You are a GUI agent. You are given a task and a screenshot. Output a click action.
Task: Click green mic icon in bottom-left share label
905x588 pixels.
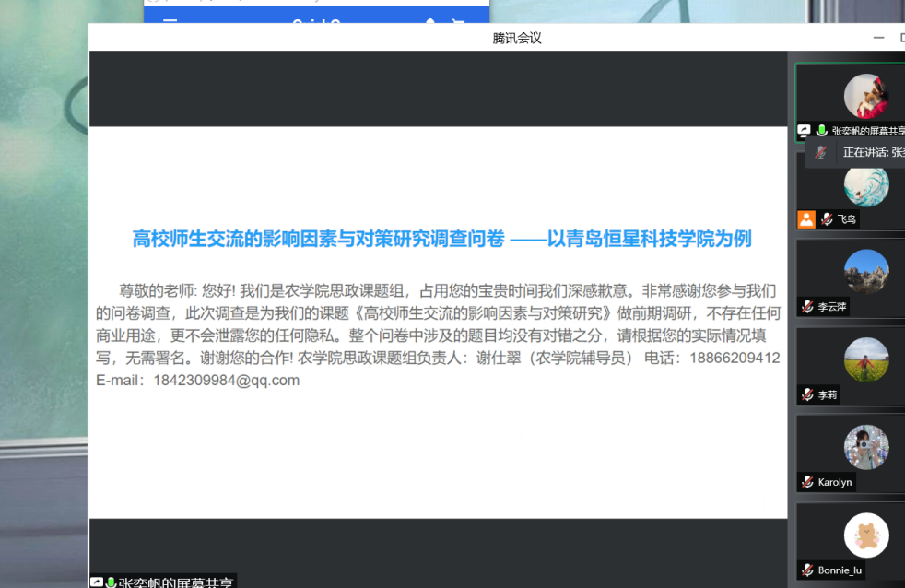click(111, 582)
